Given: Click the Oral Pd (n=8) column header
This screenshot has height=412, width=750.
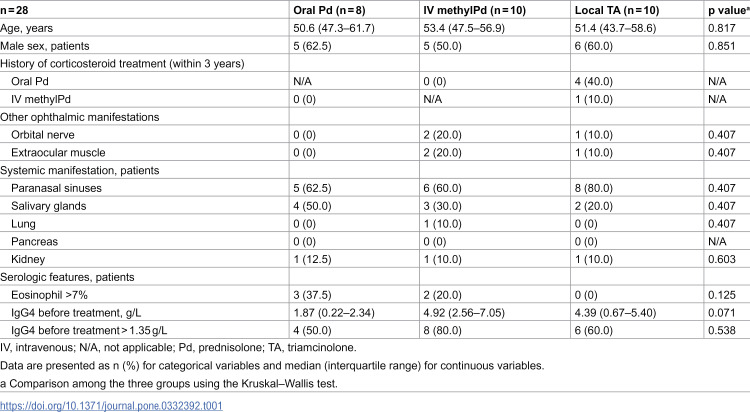Looking at the screenshot, I should pyautogui.click(x=329, y=10).
